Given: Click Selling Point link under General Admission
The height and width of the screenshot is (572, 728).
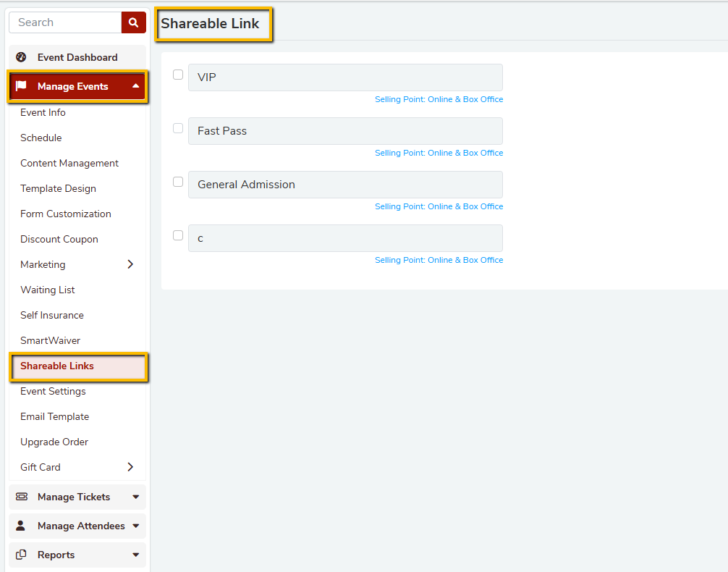Looking at the screenshot, I should tap(439, 206).
